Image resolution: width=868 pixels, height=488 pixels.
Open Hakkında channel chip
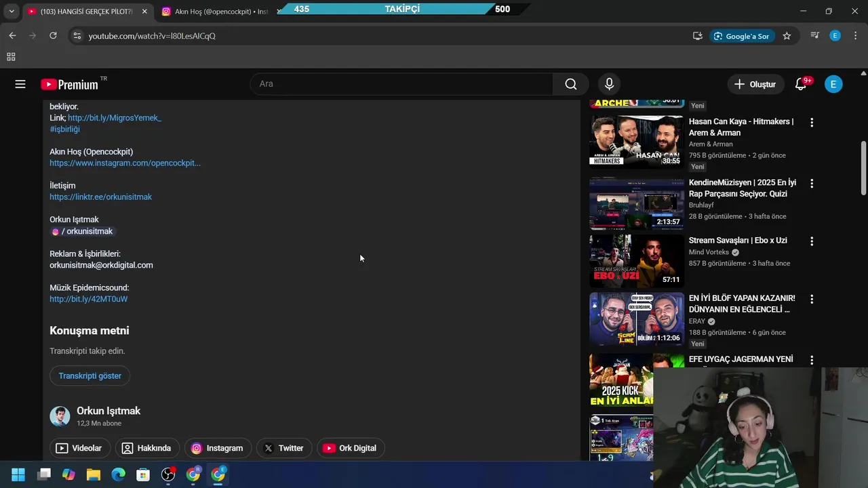tap(146, 448)
